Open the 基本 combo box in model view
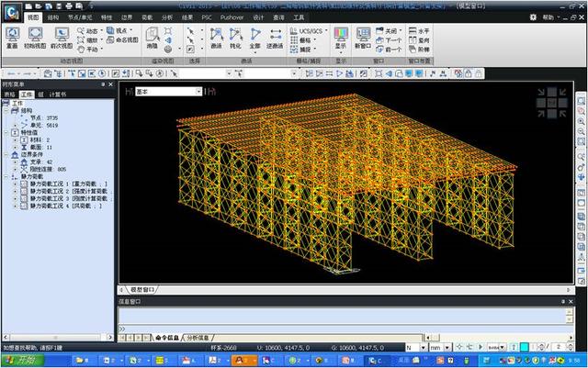588x368 pixels. click(198, 91)
